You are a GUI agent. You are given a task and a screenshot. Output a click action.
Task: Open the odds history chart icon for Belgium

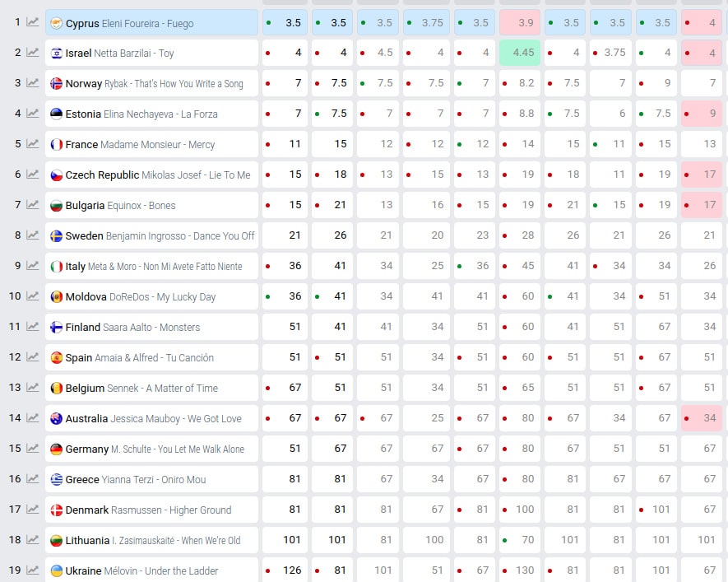coord(33,388)
